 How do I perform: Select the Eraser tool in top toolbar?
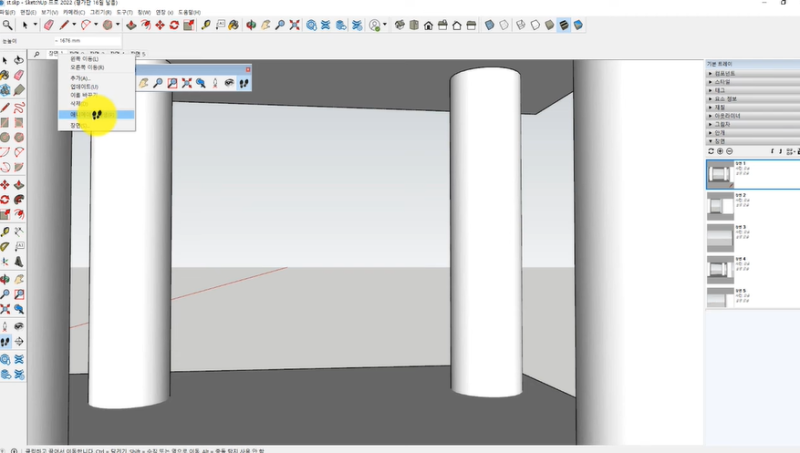[48, 25]
